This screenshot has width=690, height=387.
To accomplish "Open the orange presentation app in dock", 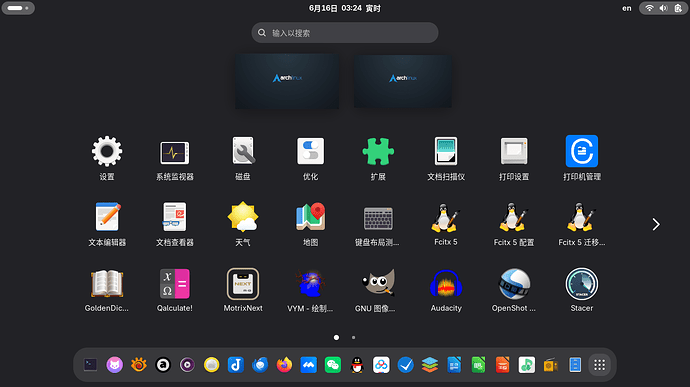I will pyautogui.click(x=502, y=365).
